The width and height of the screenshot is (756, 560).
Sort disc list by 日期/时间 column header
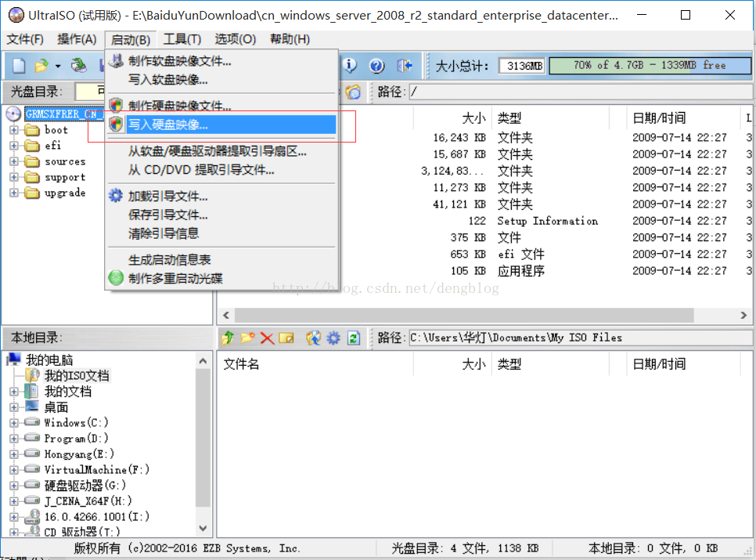pyautogui.click(x=659, y=117)
